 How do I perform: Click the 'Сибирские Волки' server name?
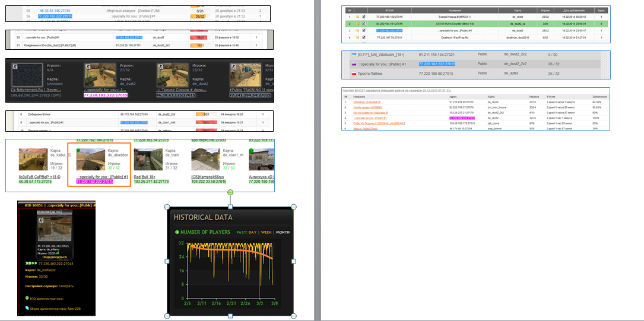39,115
